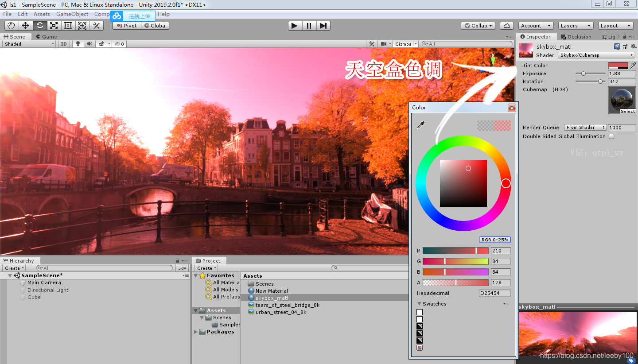638x364 pixels.
Task: Open the Help menu
Action: click(163, 14)
